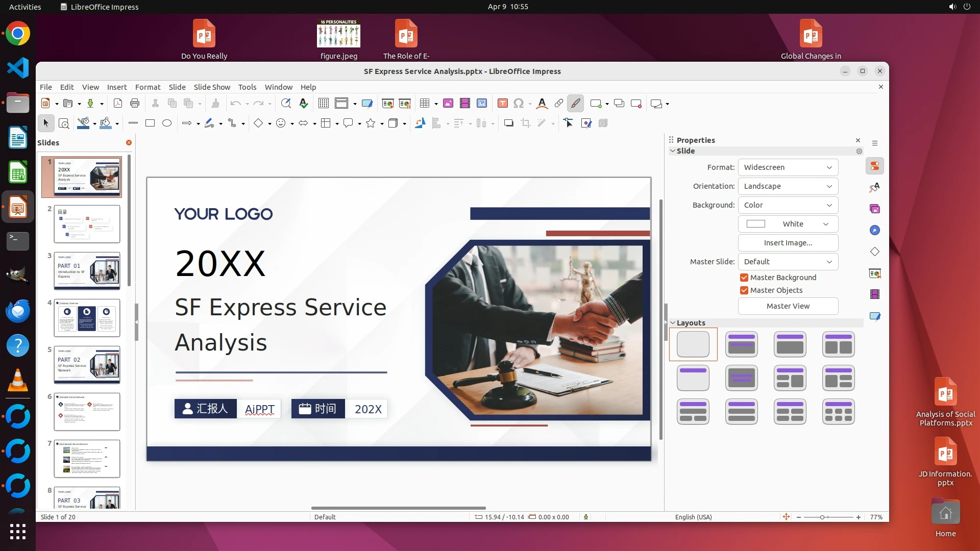Select the Rectangle drawing tool
980x551 pixels.
pos(150,123)
